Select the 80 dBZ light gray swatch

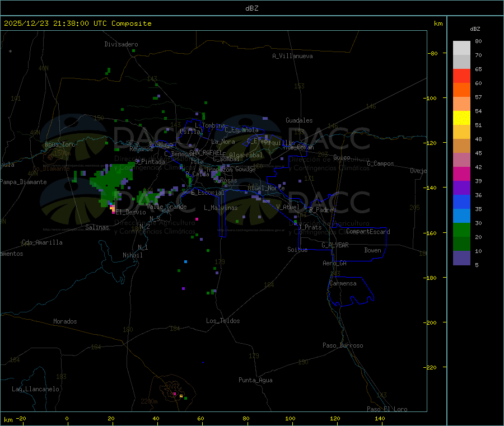461,48
